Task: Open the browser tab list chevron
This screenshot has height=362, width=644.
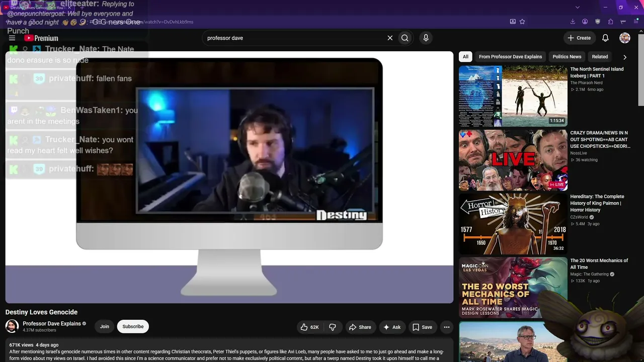Action: (578, 7)
